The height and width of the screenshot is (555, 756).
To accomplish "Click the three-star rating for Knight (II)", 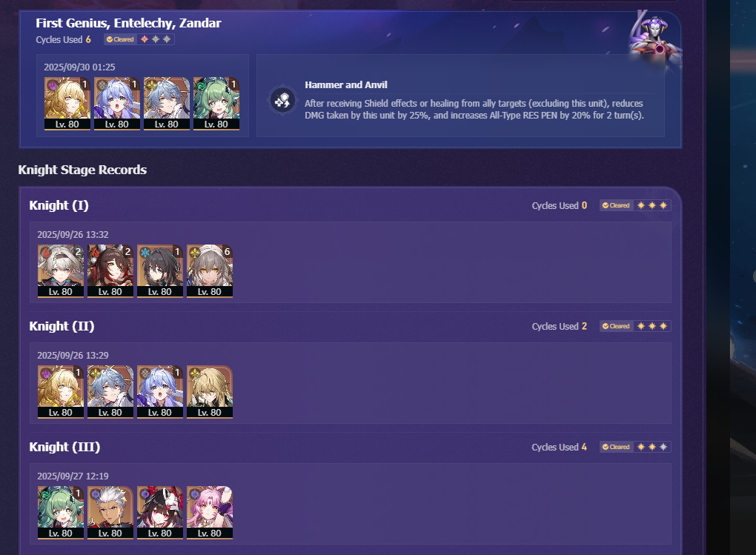I will pyautogui.click(x=651, y=327).
